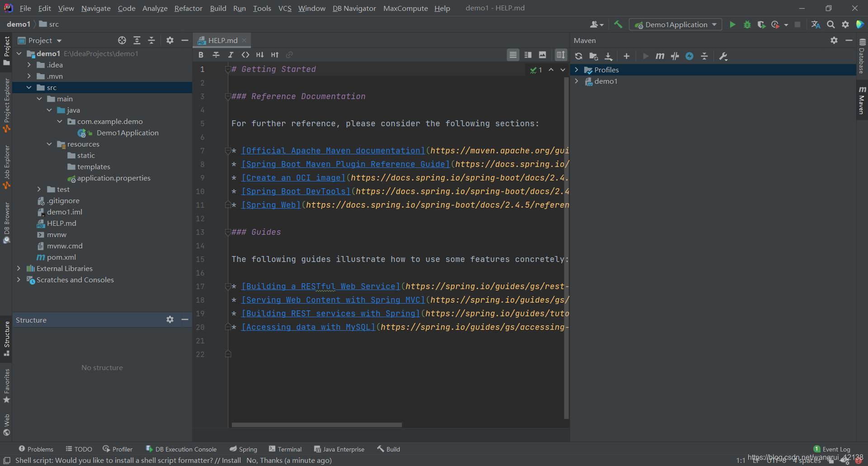This screenshot has height=466, width=868.
Task: Toggle auto-scroll preview button
Action: [x=561, y=55]
